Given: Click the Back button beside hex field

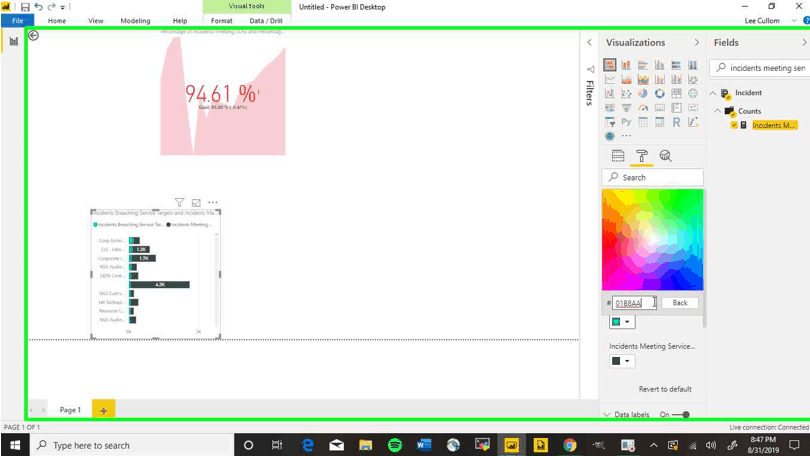Looking at the screenshot, I should pos(679,302).
